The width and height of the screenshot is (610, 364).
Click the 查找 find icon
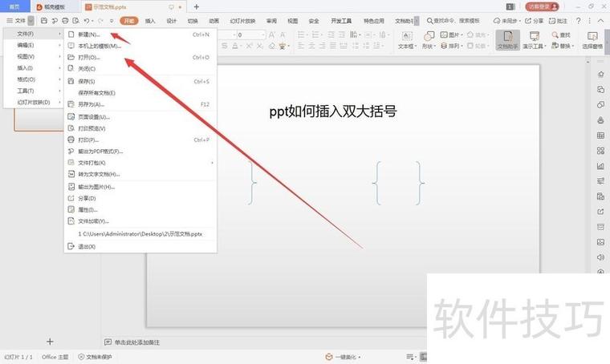coord(555,34)
